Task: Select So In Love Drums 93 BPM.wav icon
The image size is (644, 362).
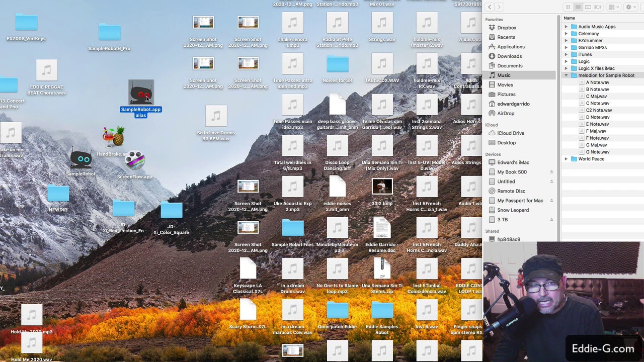Action: click(x=216, y=116)
